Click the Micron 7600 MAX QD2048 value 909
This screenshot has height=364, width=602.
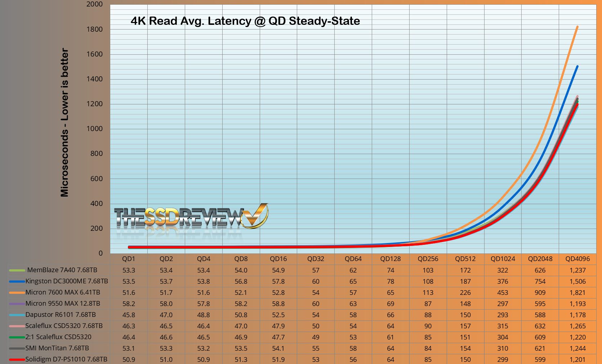click(x=540, y=293)
